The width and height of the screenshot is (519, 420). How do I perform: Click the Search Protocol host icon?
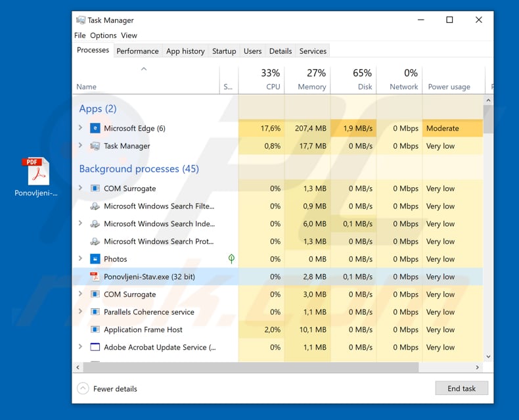95,241
